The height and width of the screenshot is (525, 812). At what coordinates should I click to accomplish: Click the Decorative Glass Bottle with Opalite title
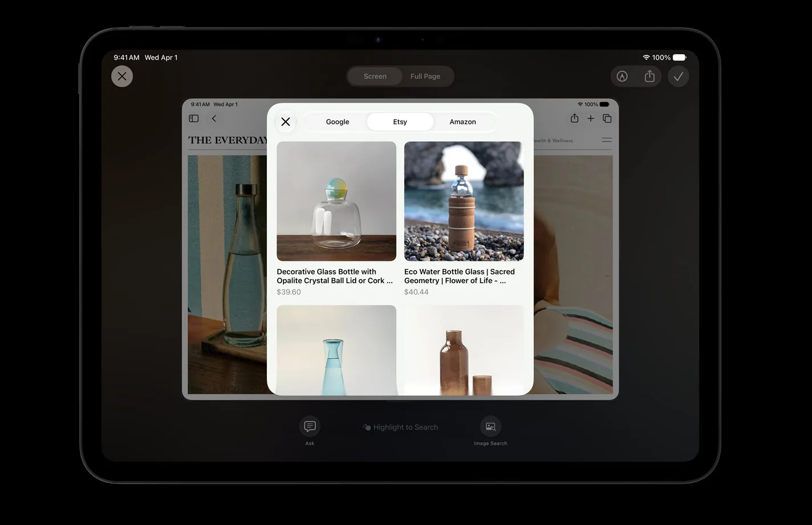[335, 276]
